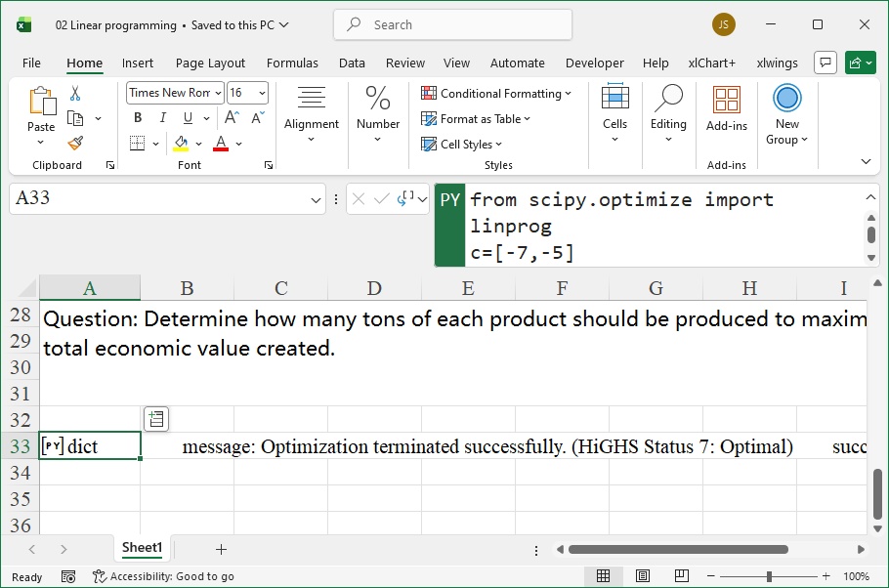Open borders dropdown arrow
Image resolution: width=889 pixels, height=588 pixels.
pyautogui.click(x=155, y=144)
